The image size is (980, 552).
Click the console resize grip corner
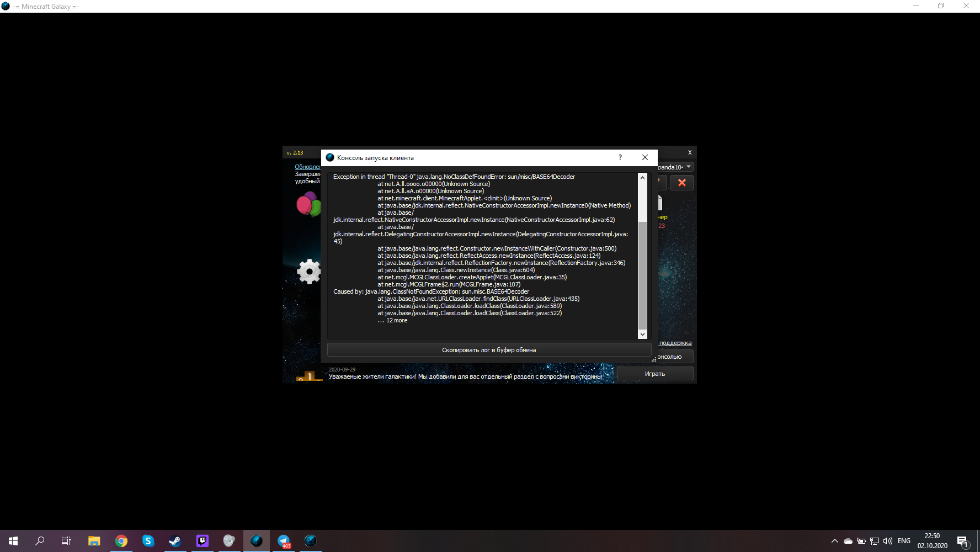(x=654, y=359)
